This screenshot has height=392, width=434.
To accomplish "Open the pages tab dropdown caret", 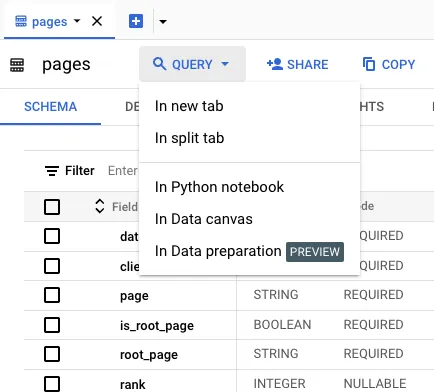I will click(77, 21).
